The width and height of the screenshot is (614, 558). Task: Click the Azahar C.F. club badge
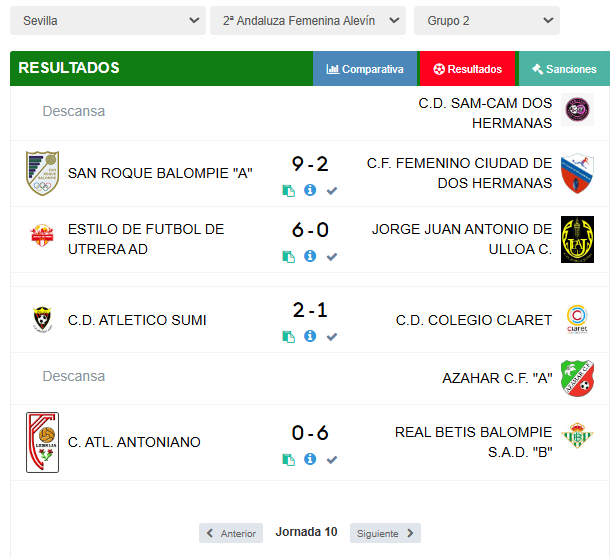577,378
